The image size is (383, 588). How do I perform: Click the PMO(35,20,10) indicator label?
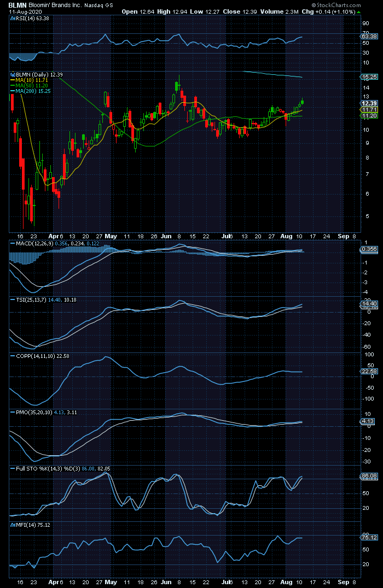point(34,413)
